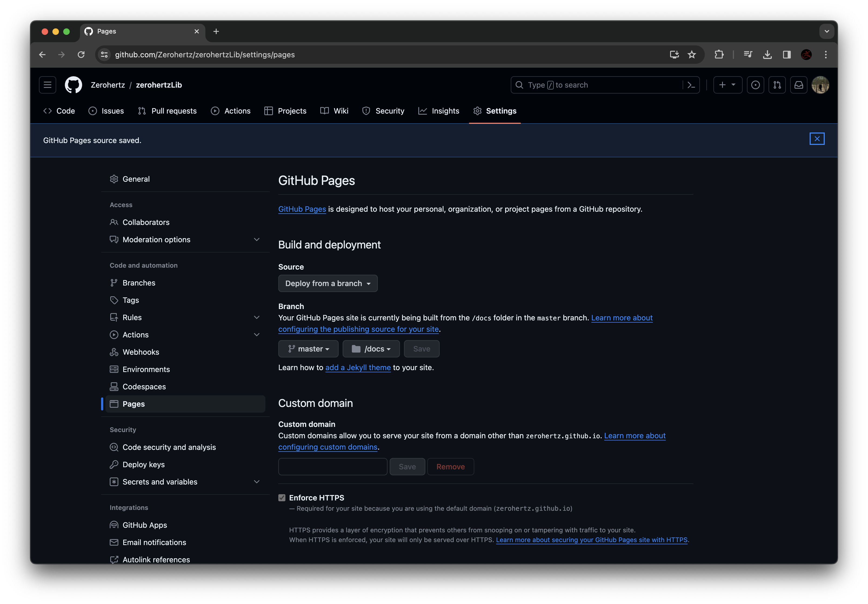
Task: Go back to the previous page
Action: pyautogui.click(x=42, y=55)
